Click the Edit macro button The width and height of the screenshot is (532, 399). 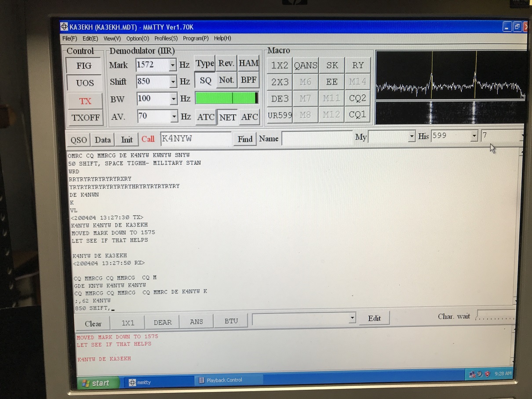(374, 318)
